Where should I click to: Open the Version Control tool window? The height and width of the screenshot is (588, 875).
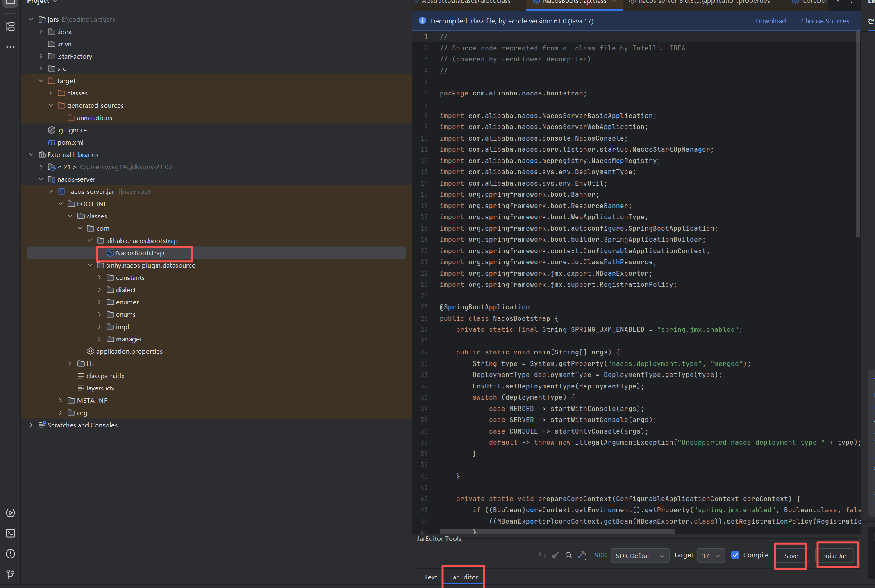click(x=10, y=574)
